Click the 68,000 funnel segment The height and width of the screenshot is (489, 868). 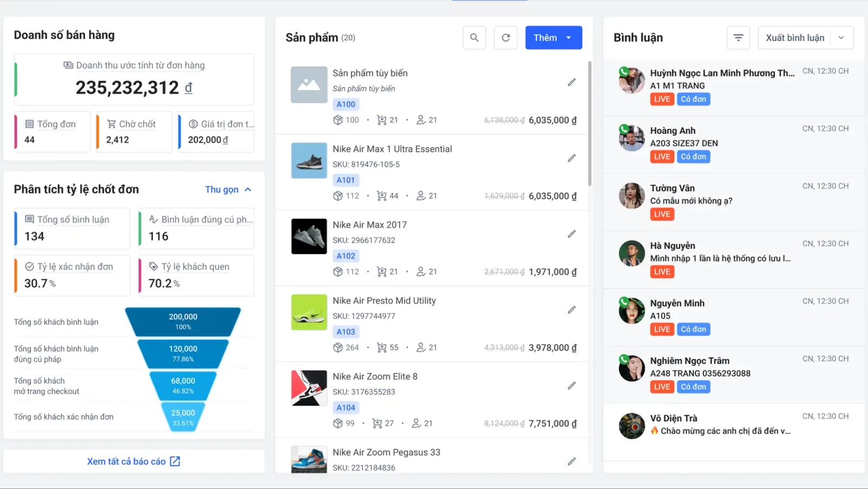[183, 386]
